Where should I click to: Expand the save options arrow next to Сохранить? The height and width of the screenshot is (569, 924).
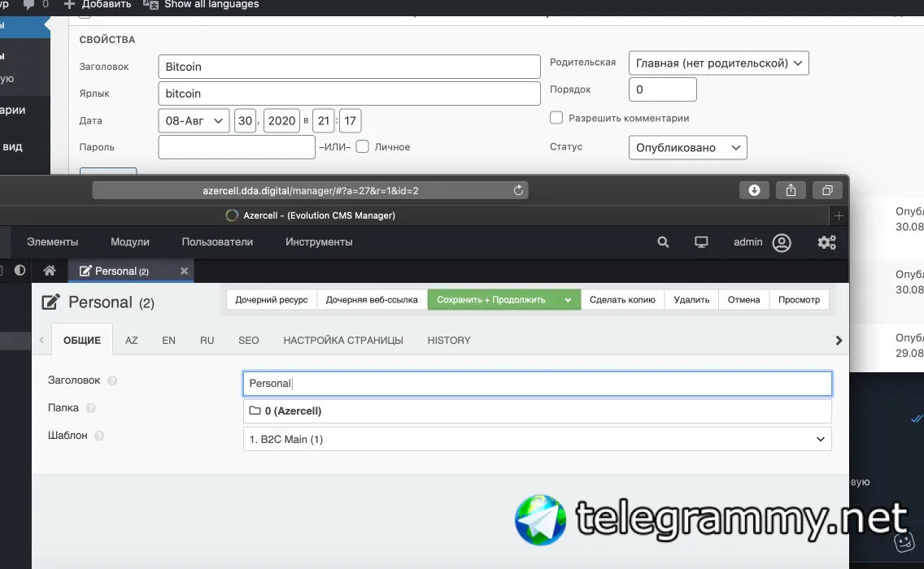coord(568,299)
